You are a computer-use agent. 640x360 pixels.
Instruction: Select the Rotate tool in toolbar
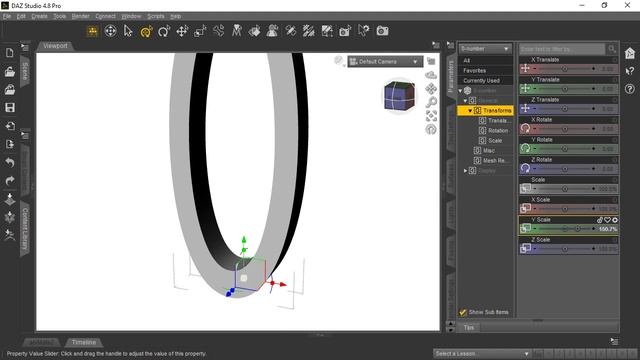tap(164, 31)
